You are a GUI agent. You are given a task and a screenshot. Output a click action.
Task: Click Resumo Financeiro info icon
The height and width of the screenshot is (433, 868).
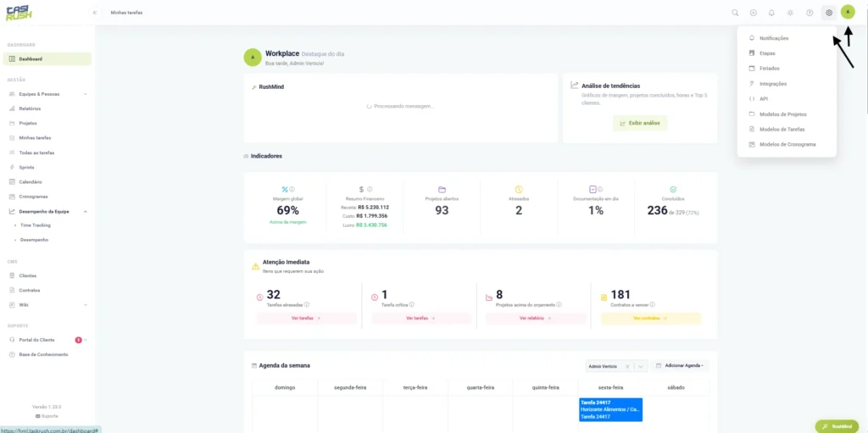click(370, 189)
